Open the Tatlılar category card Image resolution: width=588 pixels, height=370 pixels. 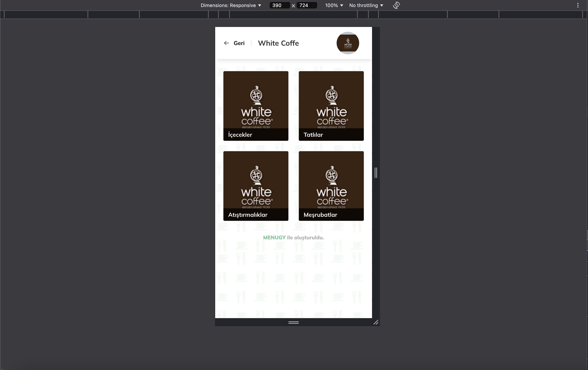(331, 106)
